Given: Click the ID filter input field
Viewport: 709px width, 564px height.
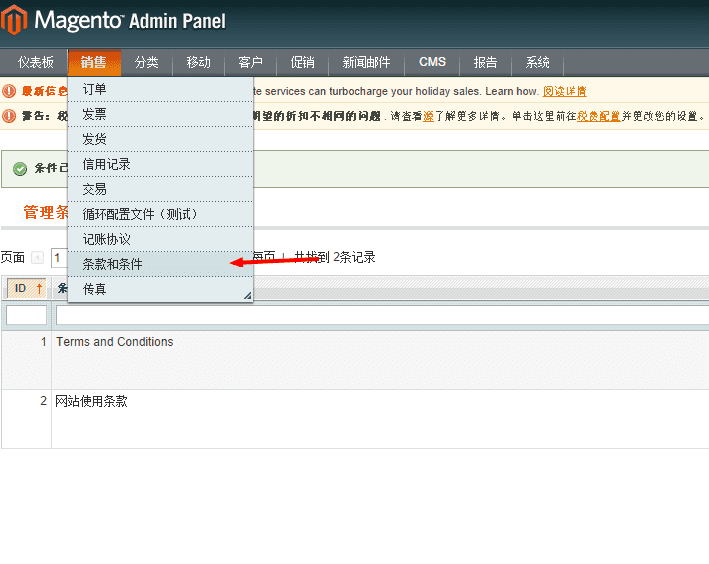Looking at the screenshot, I should (x=27, y=315).
